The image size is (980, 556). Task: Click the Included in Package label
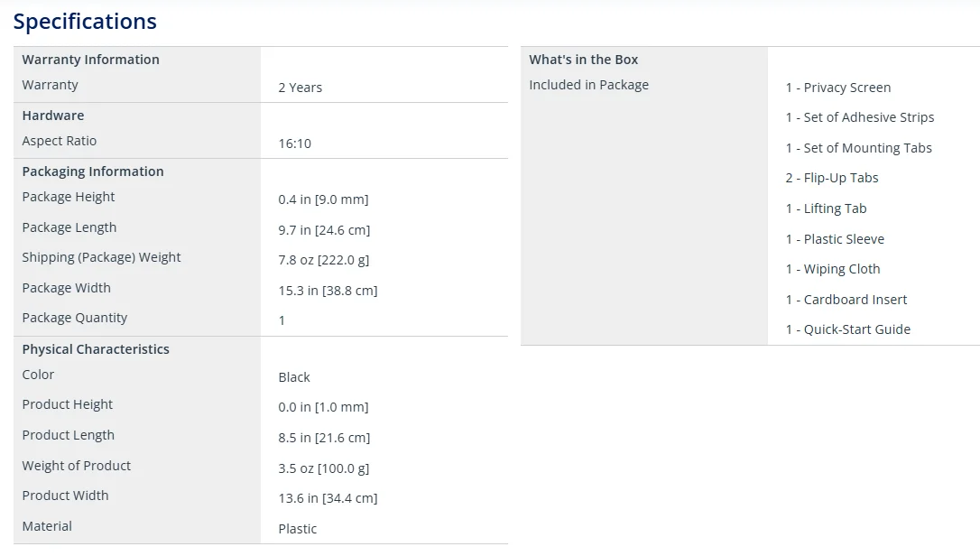coord(588,85)
